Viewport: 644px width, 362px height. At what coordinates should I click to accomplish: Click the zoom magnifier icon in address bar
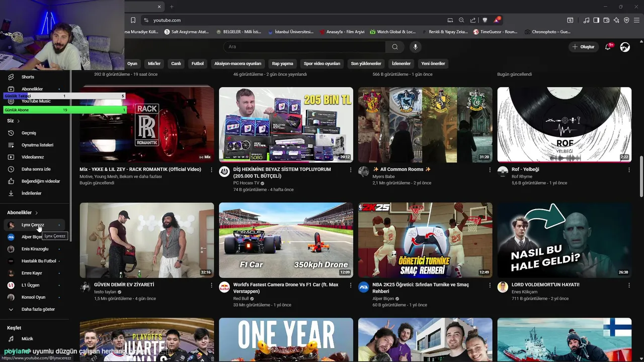click(x=461, y=20)
